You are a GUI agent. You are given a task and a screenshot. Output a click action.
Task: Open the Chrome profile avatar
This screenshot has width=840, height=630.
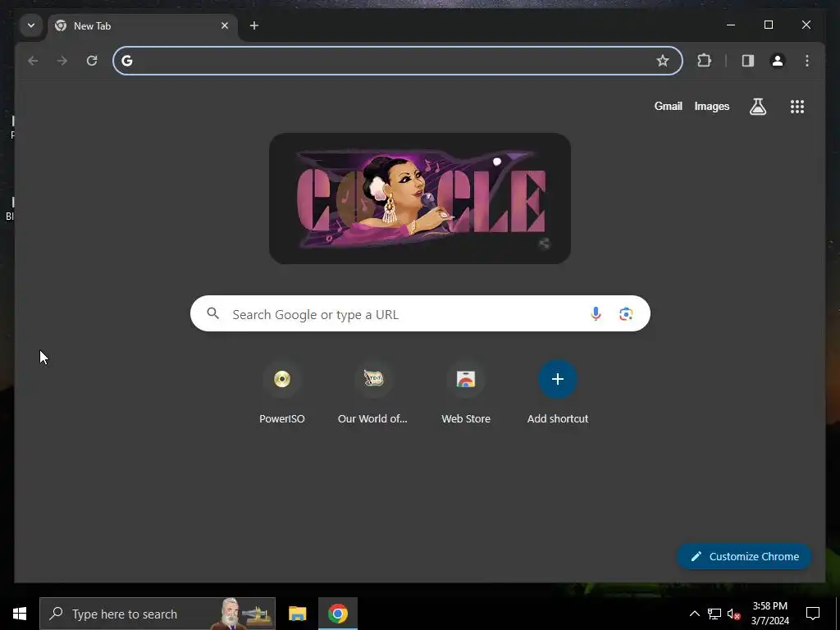pos(778,61)
